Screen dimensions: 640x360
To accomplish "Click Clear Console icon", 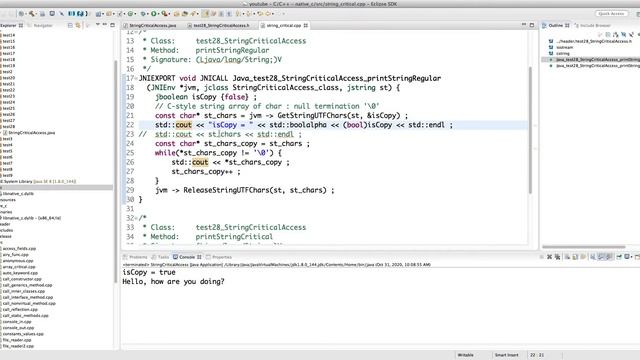I will (x=567, y=257).
